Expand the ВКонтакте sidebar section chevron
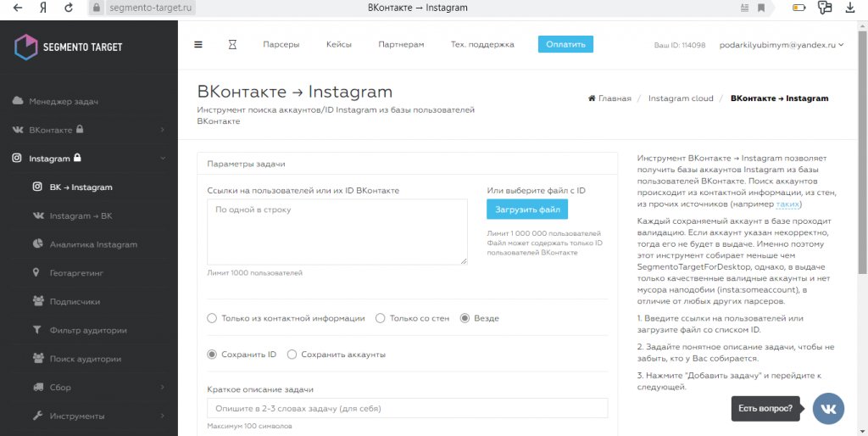The width and height of the screenshot is (868, 436). tap(162, 130)
